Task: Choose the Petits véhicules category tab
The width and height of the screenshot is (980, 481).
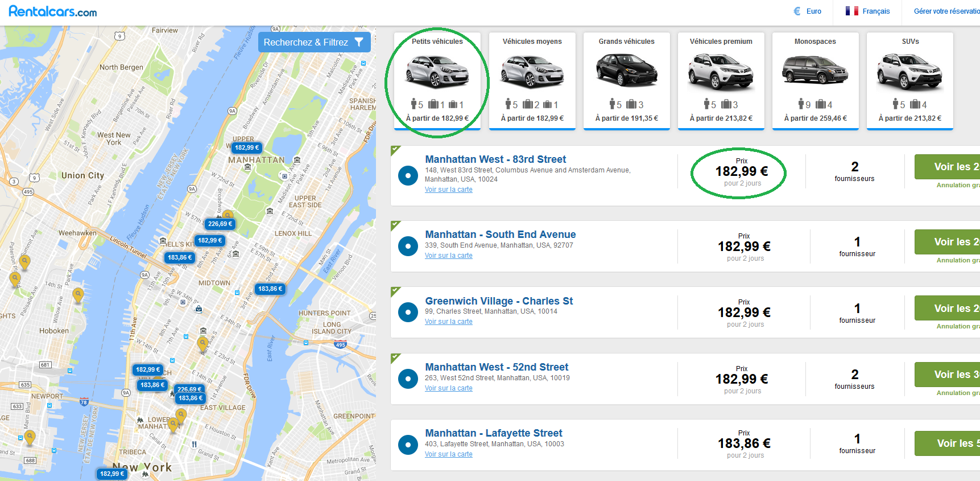Action: (437, 80)
